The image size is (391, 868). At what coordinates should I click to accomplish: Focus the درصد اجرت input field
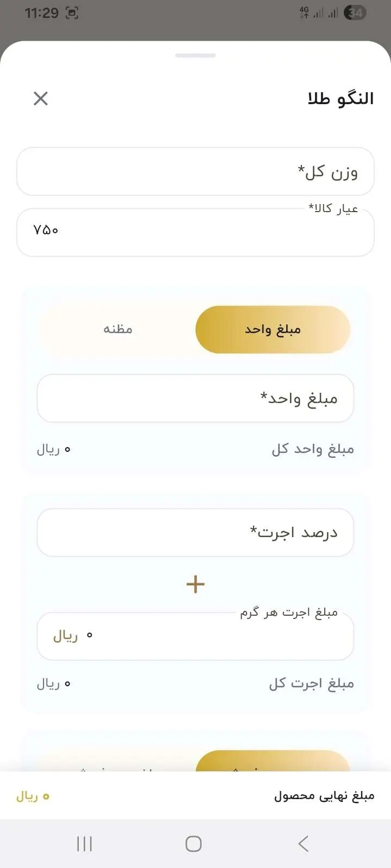pos(195,533)
